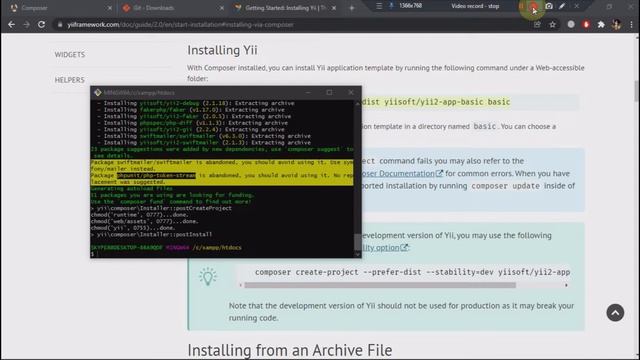This screenshot has width=640, height=360.
Task: Select the 1366x768 resolution label
Action: tap(410, 6)
